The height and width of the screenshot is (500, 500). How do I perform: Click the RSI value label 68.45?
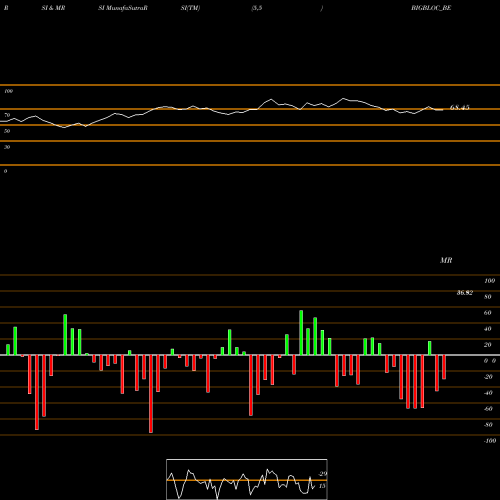pos(460,107)
